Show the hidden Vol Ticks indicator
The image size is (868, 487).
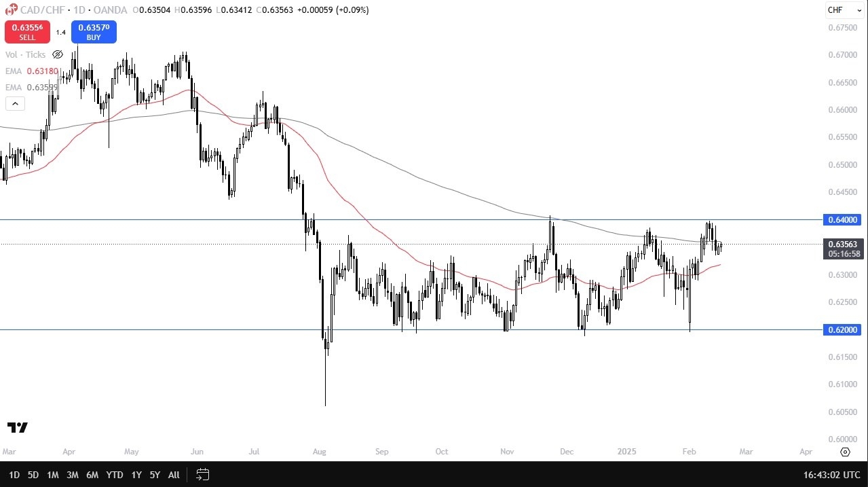click(x=58, y=54)
